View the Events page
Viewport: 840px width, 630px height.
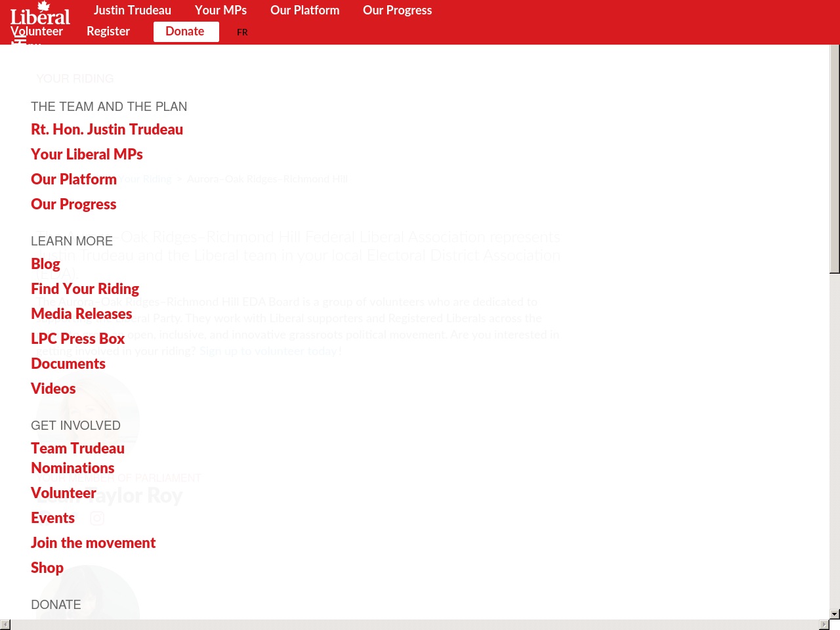(52, 518)
